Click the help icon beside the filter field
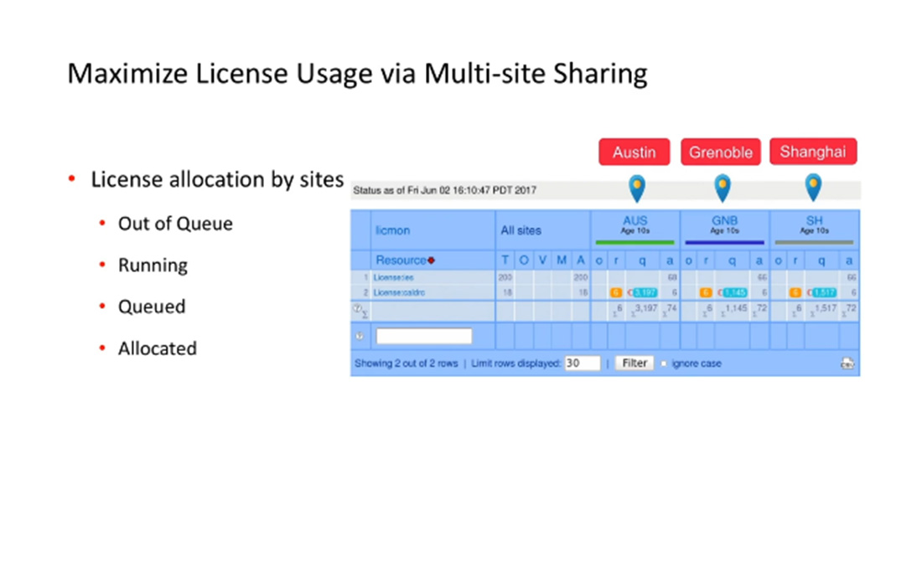 [360, 336]
